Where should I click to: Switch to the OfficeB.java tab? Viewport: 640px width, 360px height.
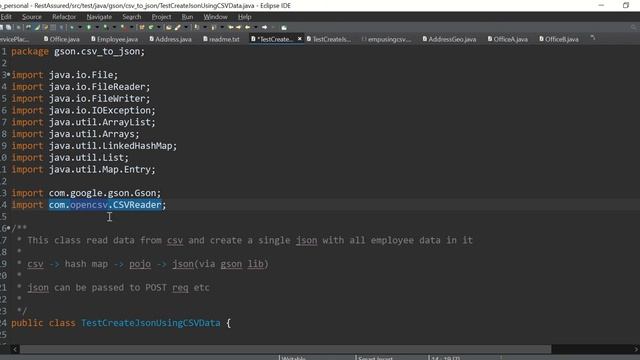pos(559,39)
